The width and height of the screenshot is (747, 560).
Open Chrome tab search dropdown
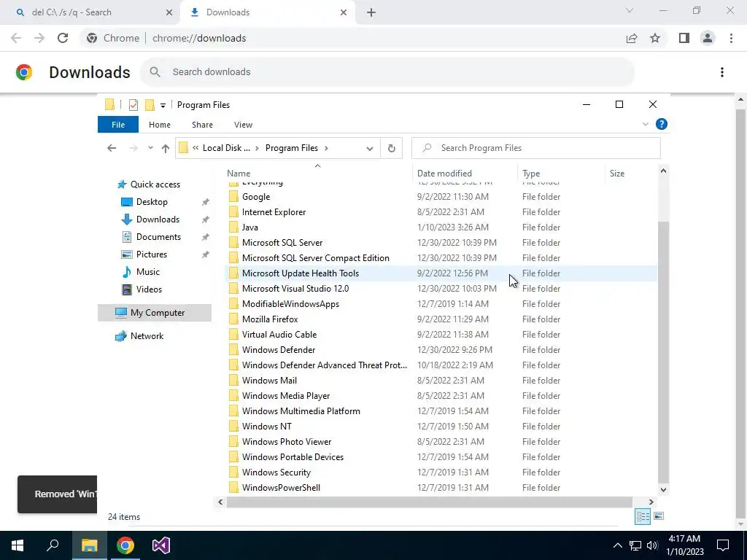click(630, 10)
